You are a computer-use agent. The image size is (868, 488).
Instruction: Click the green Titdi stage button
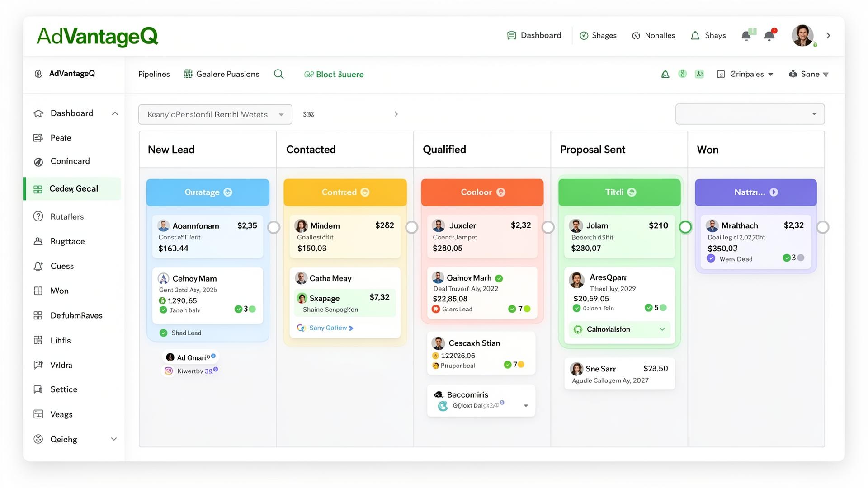click(620, 192)
